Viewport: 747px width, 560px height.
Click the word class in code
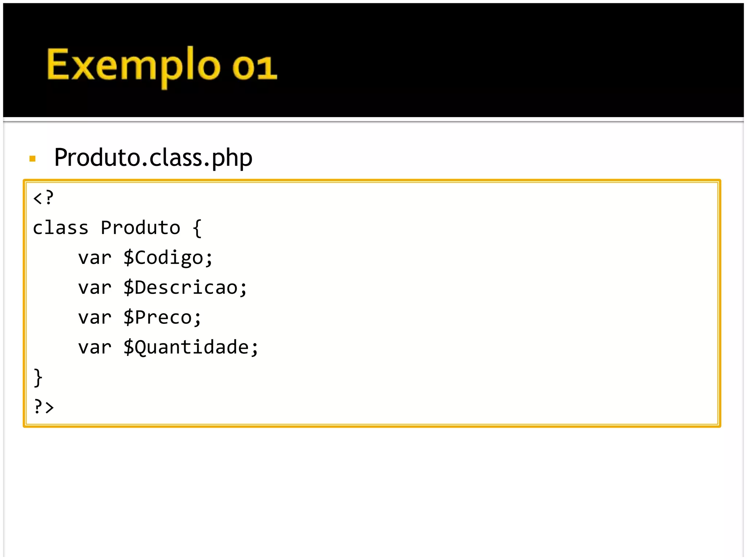[61, 228]
